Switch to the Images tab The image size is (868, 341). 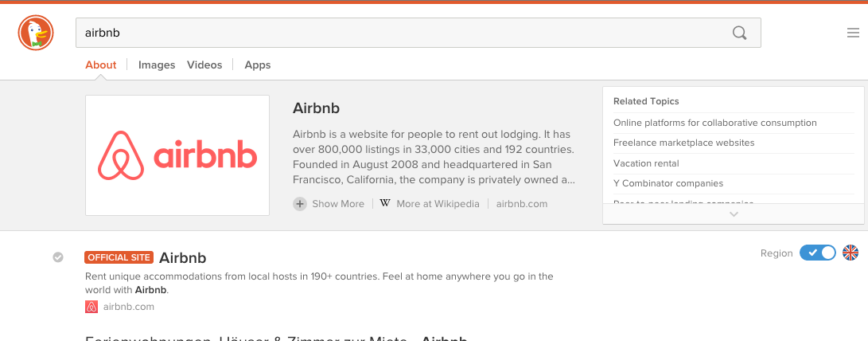coord(157,65)
